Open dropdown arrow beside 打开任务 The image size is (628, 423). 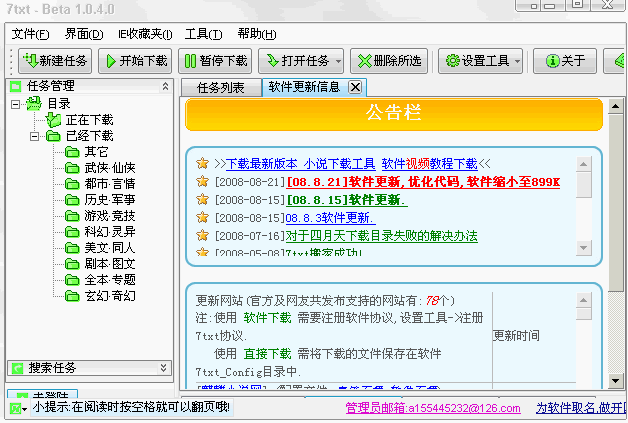pyautogui.click(x=338, y=61)
